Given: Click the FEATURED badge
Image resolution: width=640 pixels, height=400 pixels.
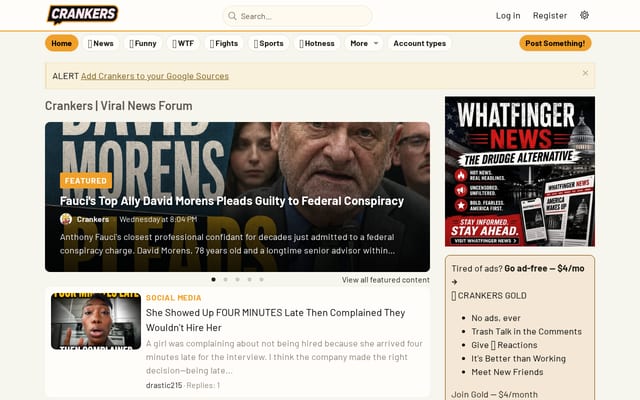Looking at the screenshot, I should (x=86, y=180).
